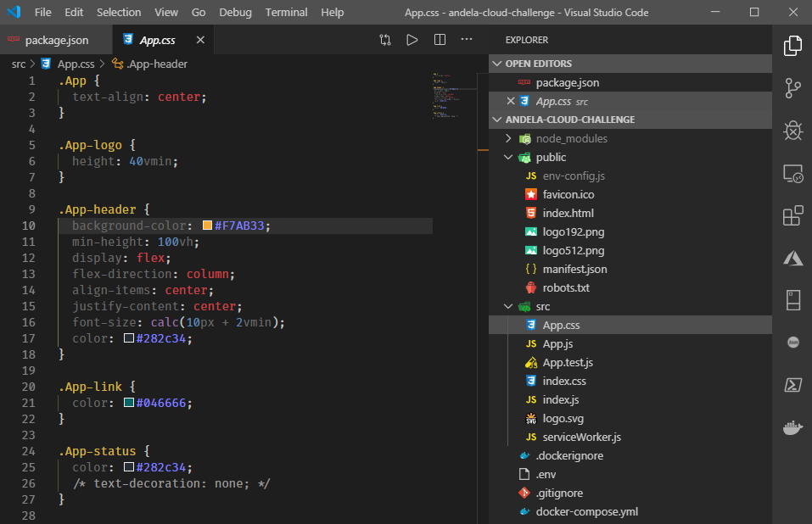Open manifest.json file
The width and height of the screenshot is (812, 524).
tap(630, 269)
